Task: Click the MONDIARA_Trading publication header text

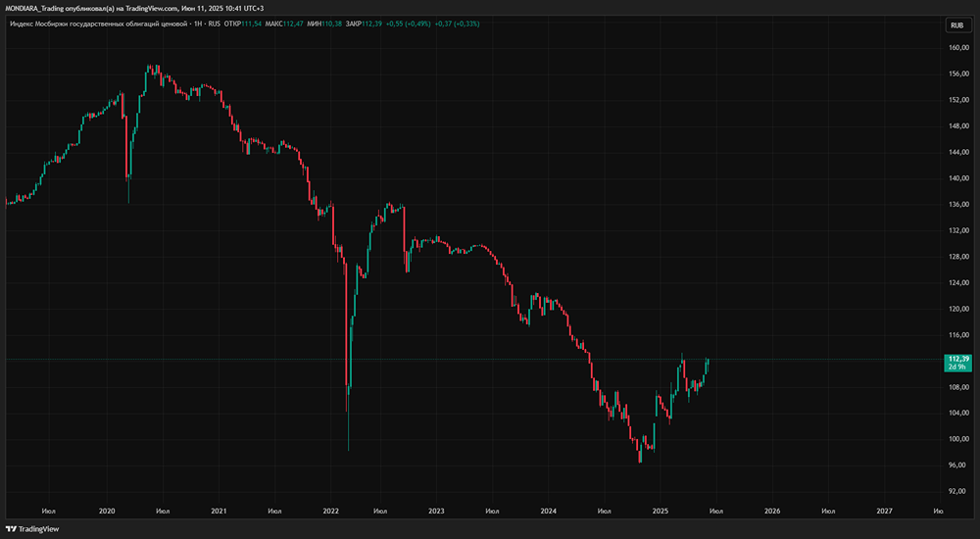Action: 134,8
